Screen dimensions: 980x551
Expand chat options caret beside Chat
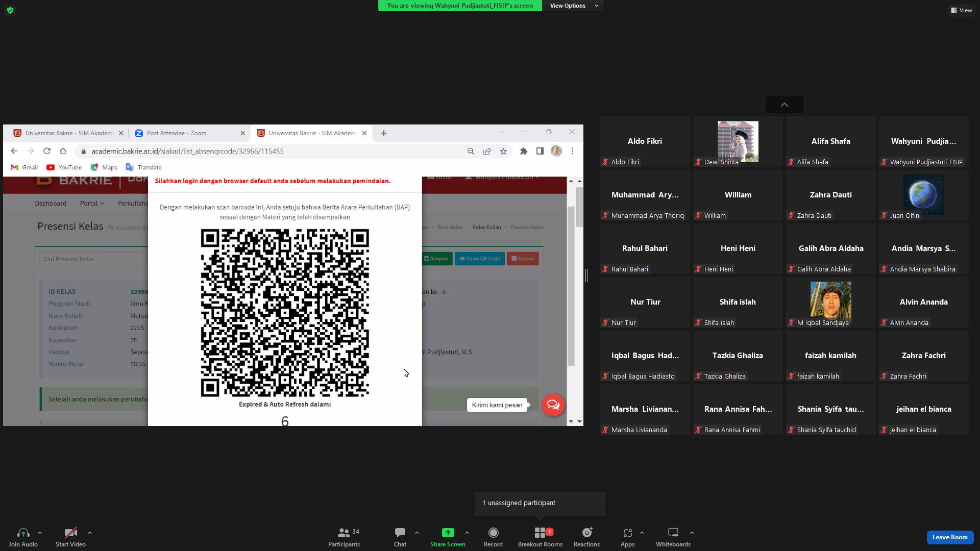tap(417, 533)
